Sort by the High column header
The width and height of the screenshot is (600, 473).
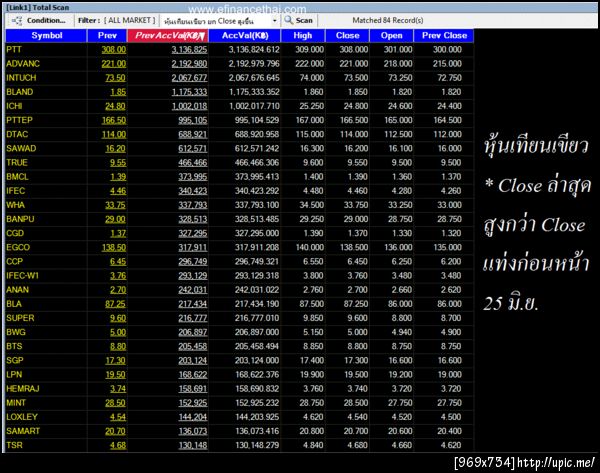[x=303, y=36]
